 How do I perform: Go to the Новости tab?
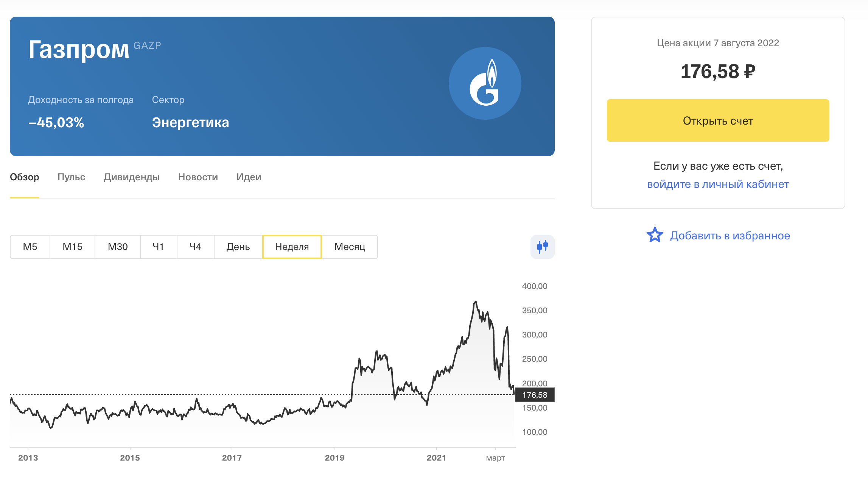(198, 177)
